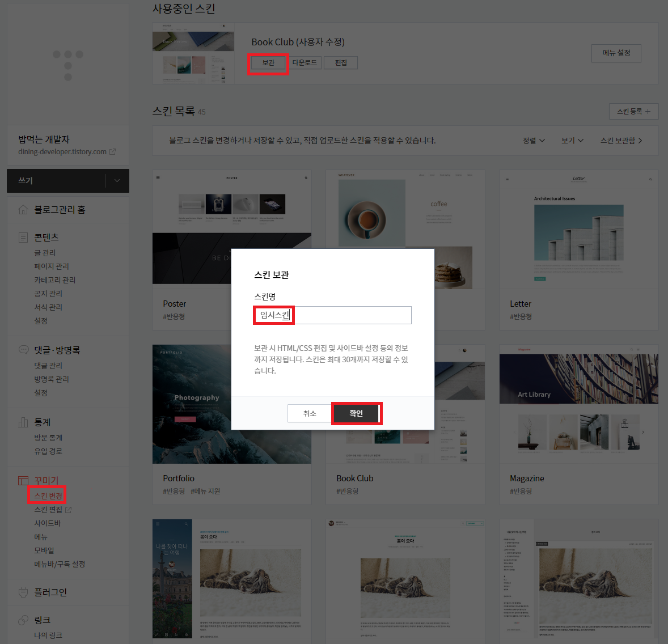Open 방명록 관리 menu item
This screenshot has height=644, width=668.
point(51,379)
